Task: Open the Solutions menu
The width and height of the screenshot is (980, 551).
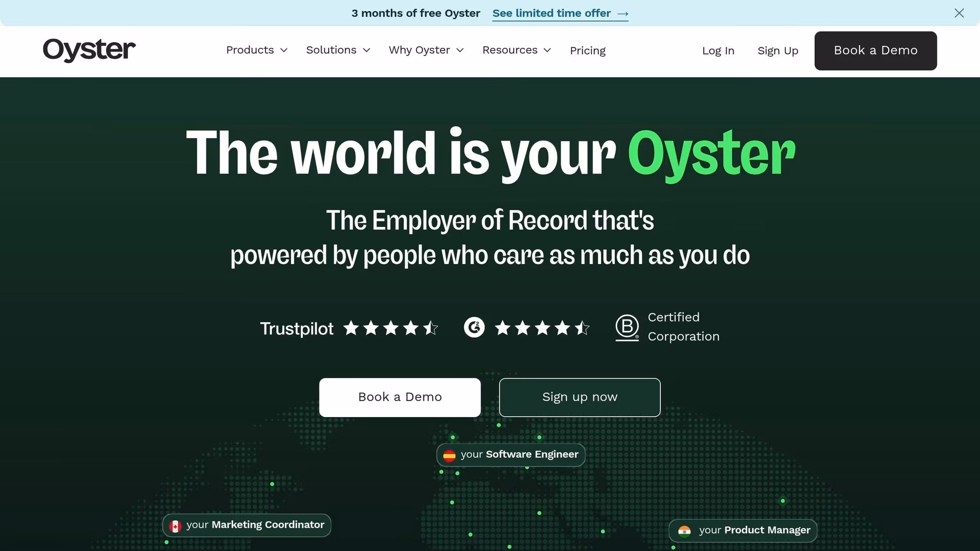Action: (337, 50)
